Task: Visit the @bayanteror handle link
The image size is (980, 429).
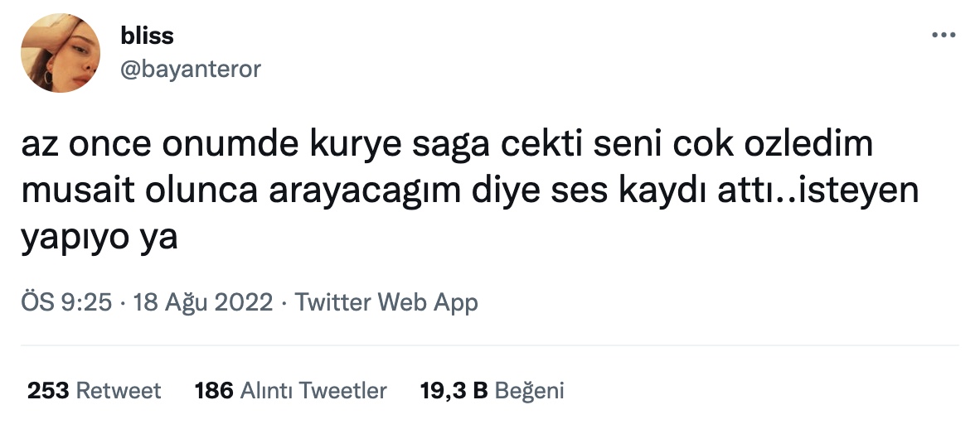Action: click(190, 69)
